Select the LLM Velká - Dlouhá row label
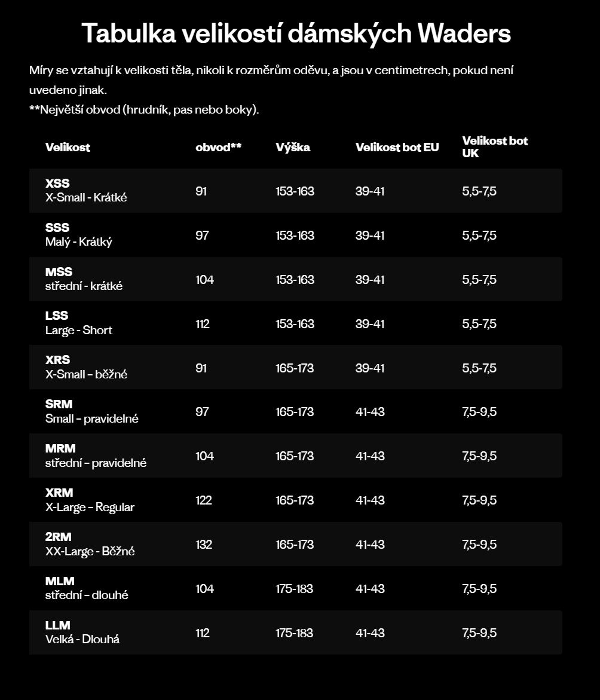This screenshot has width=600, height=700. [x=82, y=633]
